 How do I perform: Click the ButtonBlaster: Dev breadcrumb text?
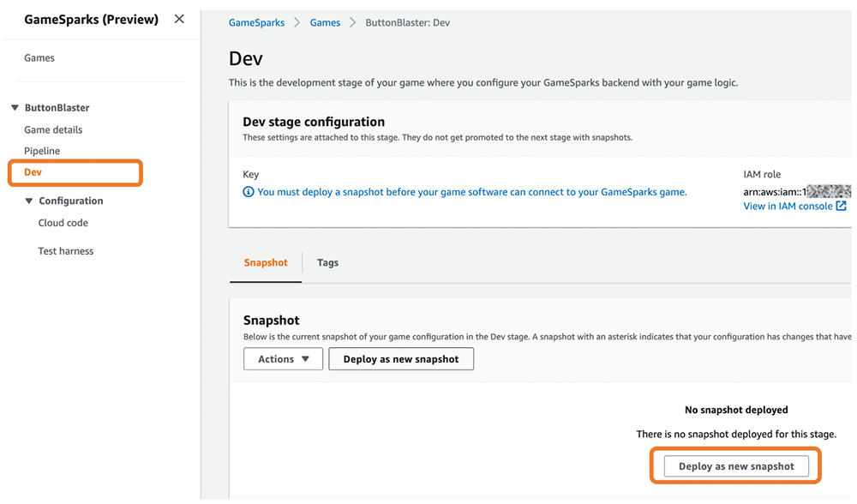408,23
